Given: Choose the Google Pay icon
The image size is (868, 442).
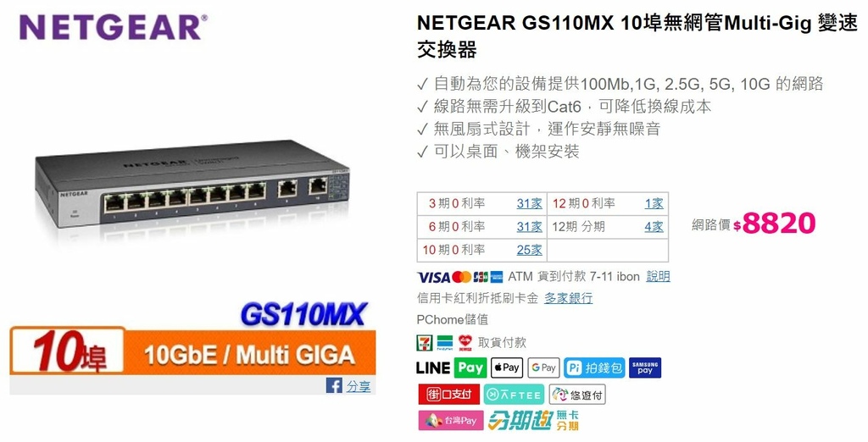Looking at the screenshot, I should pyautogui.click(x=543, y=367).
